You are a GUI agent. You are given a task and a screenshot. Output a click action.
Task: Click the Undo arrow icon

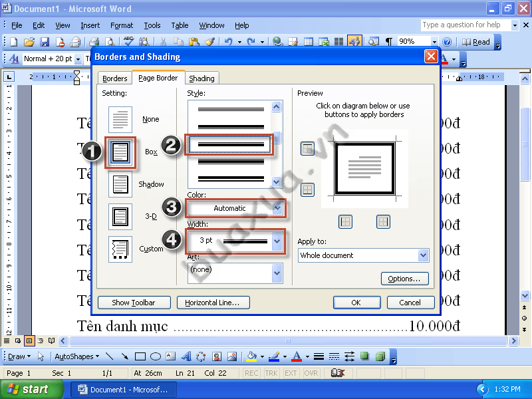tap(228, 42)
